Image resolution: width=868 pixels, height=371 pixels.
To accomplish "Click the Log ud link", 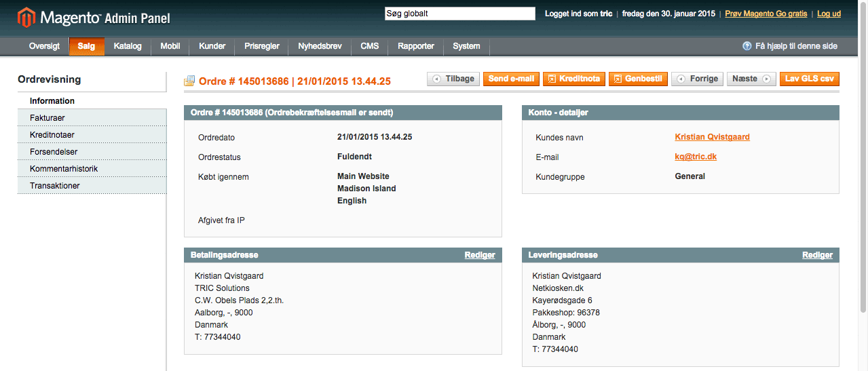I will 829,14.
